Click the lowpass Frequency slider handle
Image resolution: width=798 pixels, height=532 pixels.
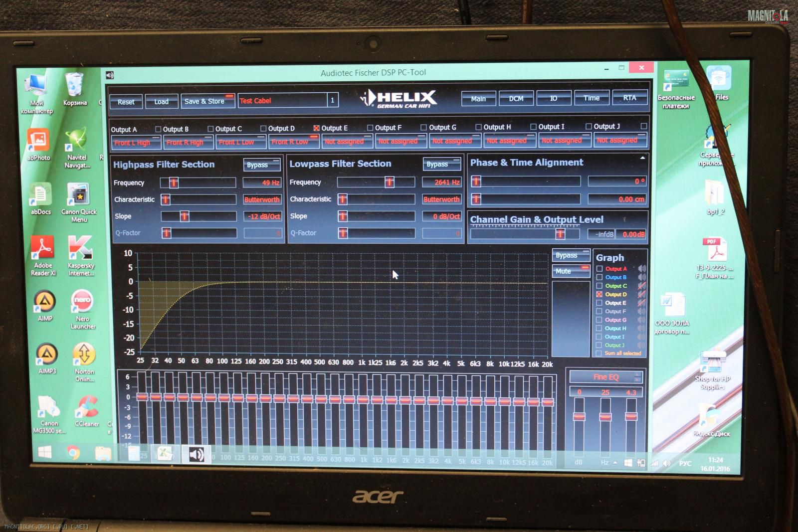tap(390, 182)
